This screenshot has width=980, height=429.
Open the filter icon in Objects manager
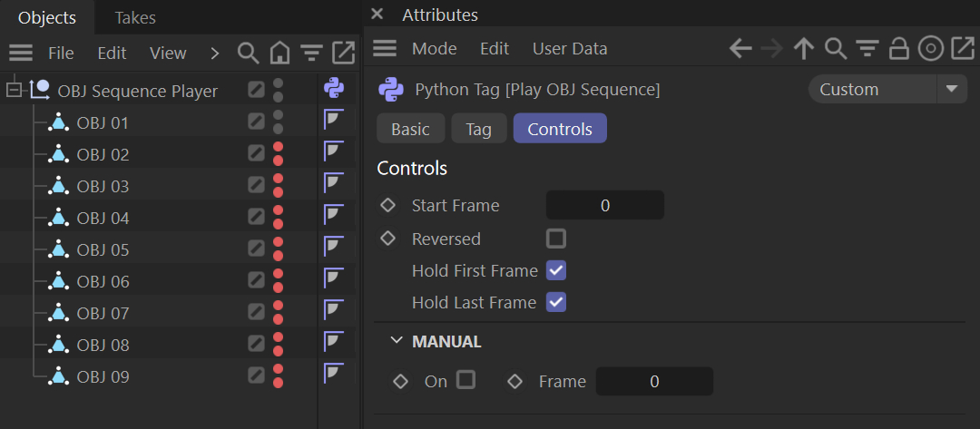coord(310,54)
